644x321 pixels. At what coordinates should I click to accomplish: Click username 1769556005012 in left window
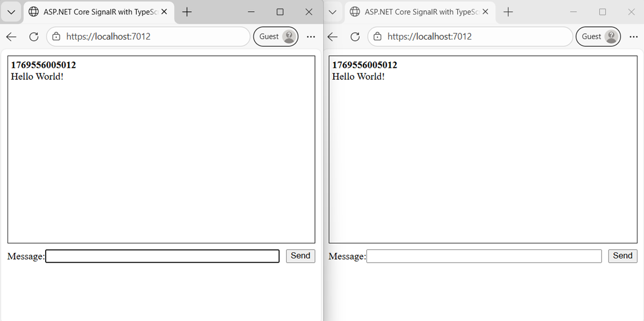tap(43, 65)
